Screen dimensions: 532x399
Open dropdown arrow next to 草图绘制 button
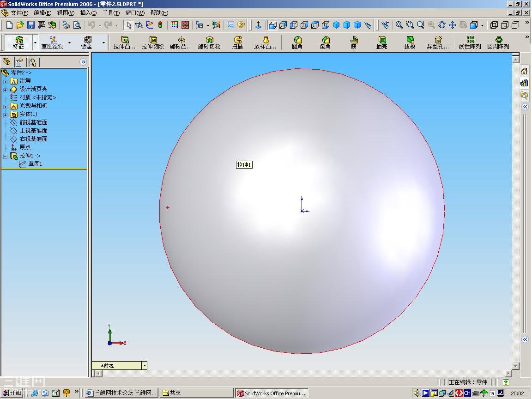click(x=70, y=42)
